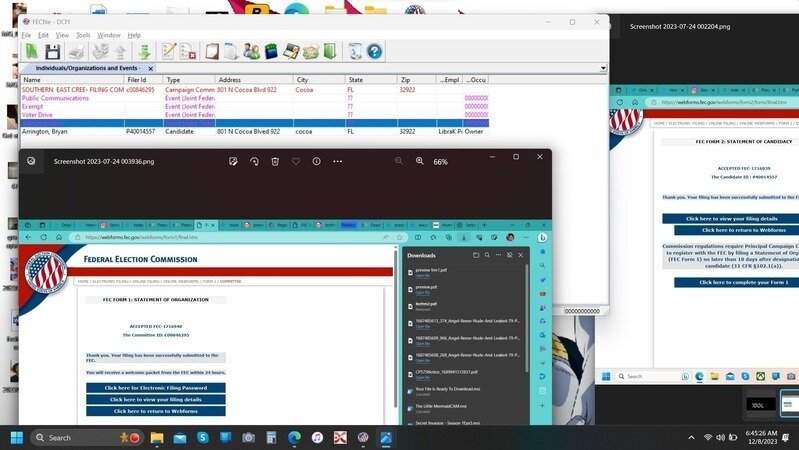
Task: Open Camera app from taskbar
Action: 248,438
